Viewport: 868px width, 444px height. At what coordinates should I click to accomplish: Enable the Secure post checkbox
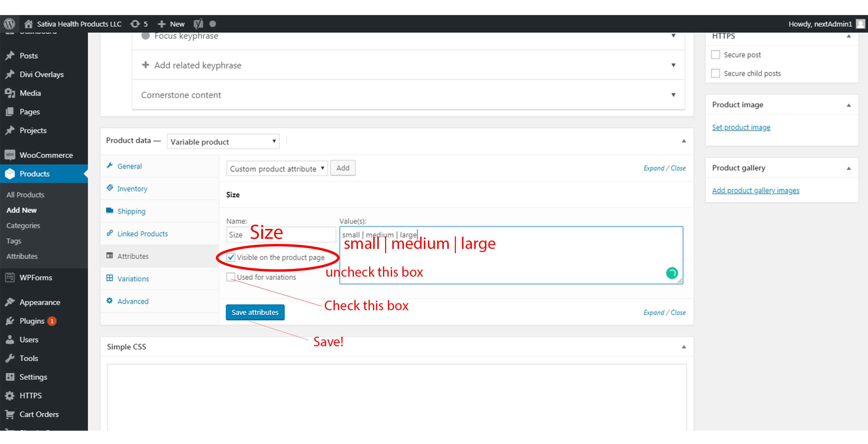[x=715, y=55]
